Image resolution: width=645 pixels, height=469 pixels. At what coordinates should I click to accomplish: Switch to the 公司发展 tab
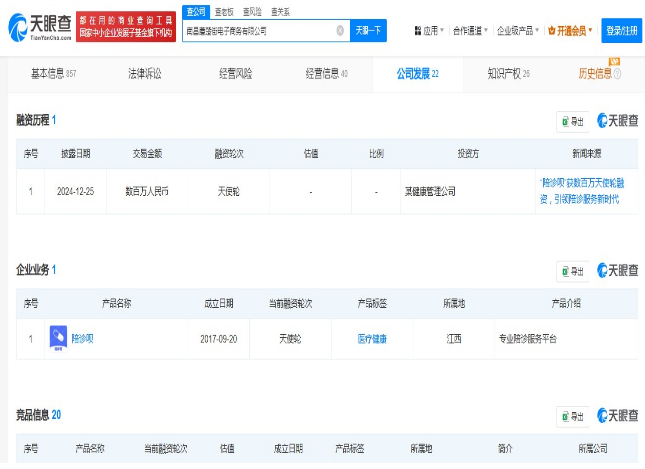[x=418, y=74]
